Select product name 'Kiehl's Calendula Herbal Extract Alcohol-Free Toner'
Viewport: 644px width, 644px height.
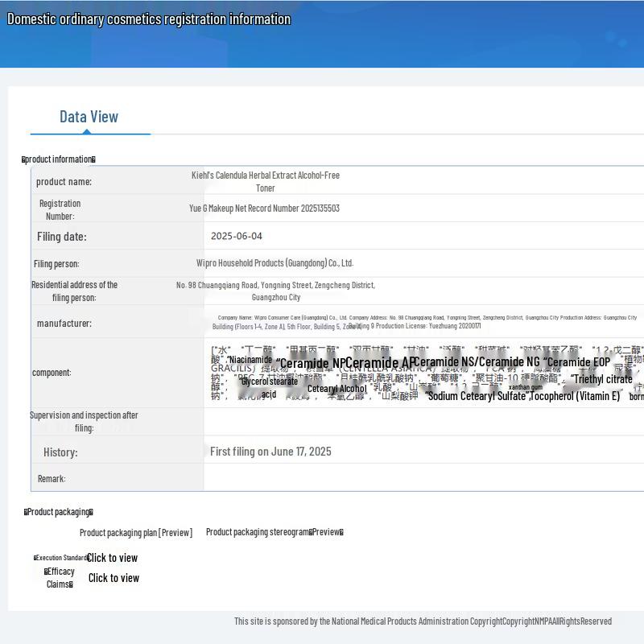[266, 182]
